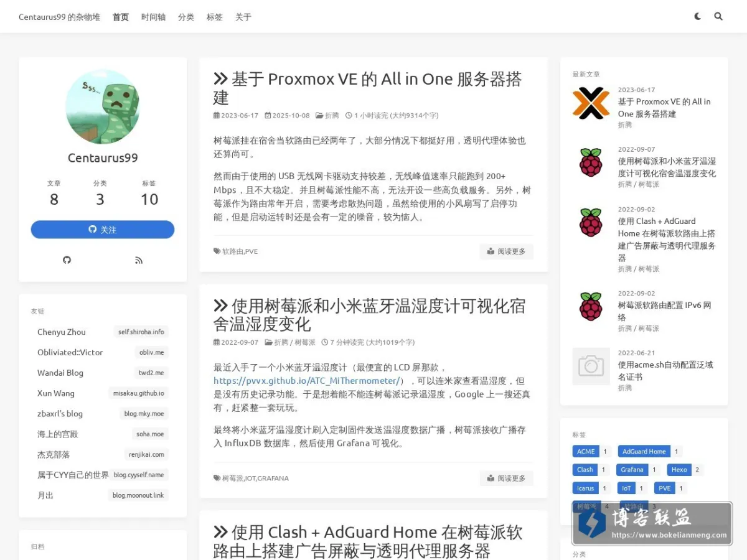Open the post title 使用 Clash + AdGuard Home
This screenshot has width=747, height=560.
(x=368, y=541)
